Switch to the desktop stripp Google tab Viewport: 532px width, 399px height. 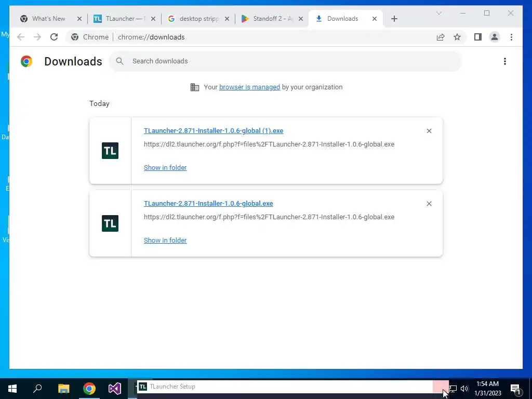coord(199,19)
